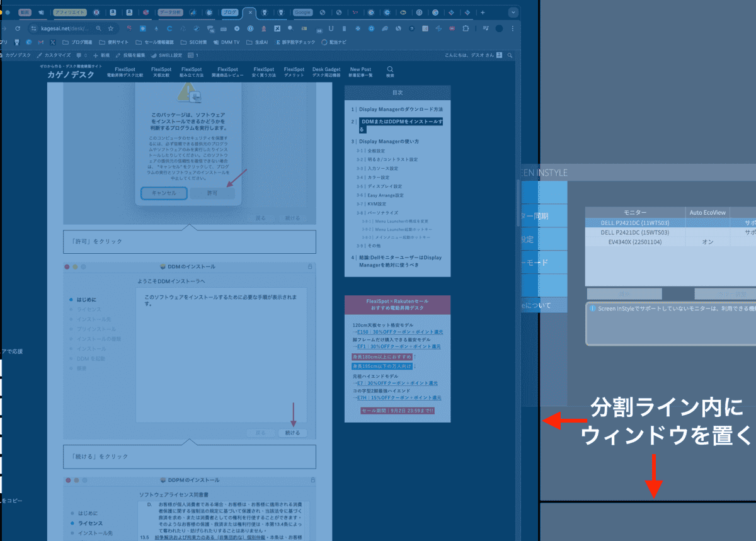Click 続ける in the DDM installer image
This screenshot has height=541, width=756.
point(292,433)
